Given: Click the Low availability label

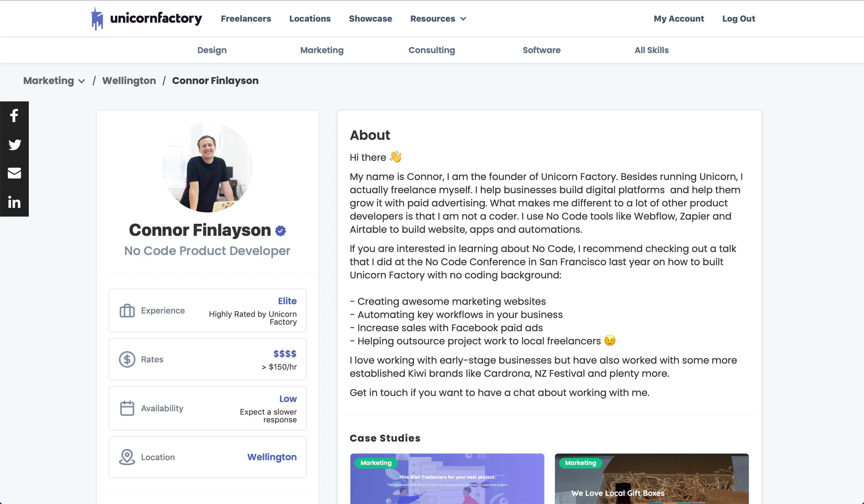Looking at the screenshot, I should click(288, 399).
